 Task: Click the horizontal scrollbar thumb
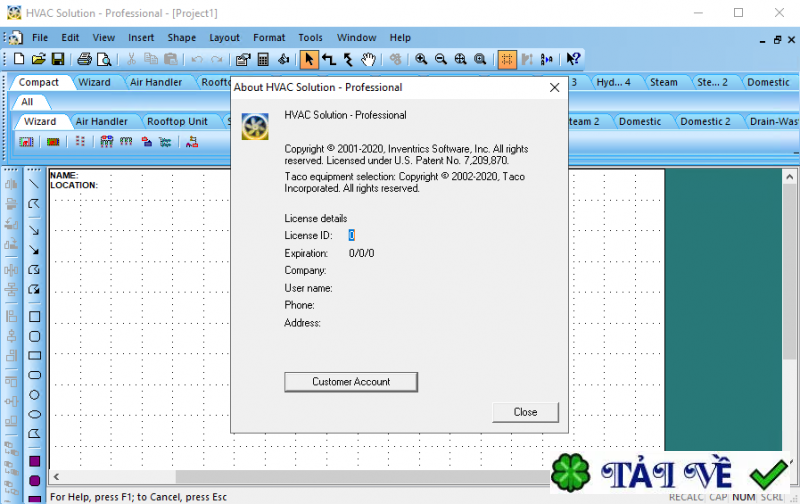[362, 477]
